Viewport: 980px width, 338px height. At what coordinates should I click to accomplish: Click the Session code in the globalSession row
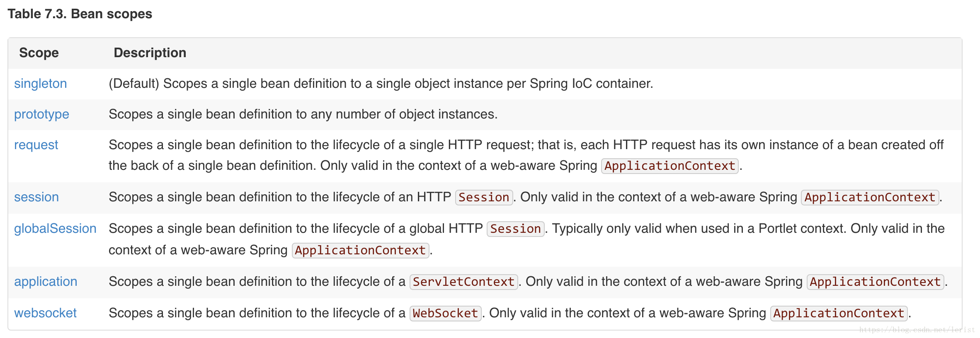pos(516,229)
